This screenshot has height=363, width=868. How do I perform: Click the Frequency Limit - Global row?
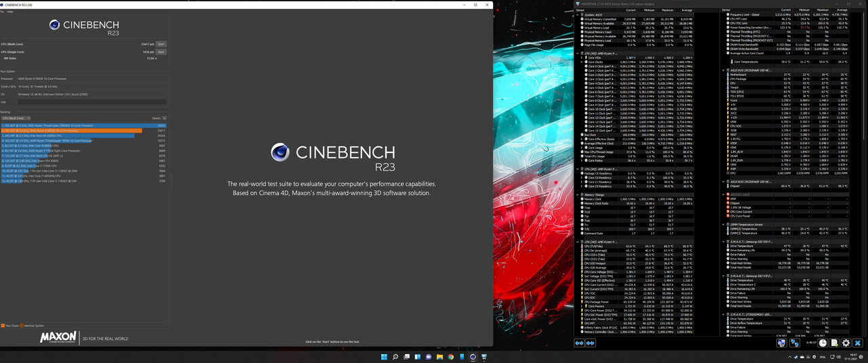point(787,14)
